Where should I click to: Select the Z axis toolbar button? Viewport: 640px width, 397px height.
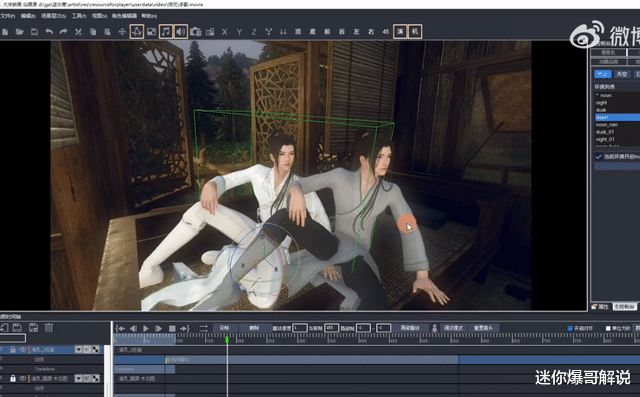[254, 32]
